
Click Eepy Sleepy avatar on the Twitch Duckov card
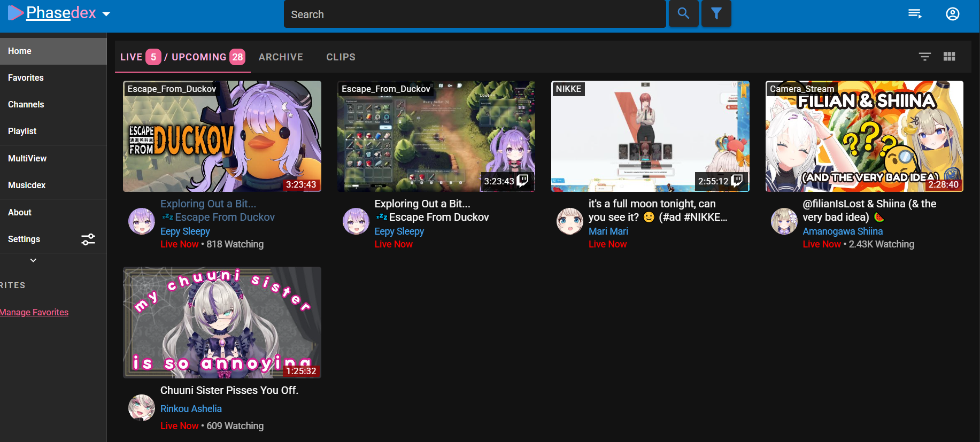tap(356, 221)
